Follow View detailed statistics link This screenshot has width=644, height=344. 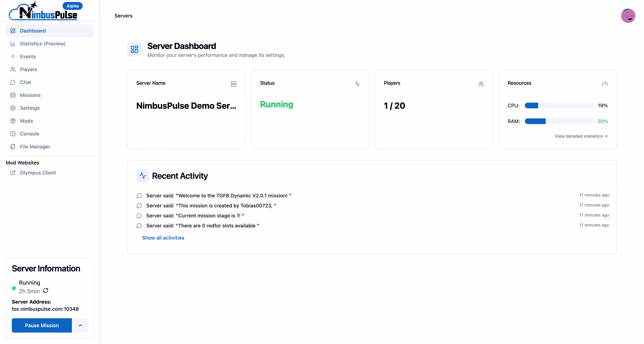pyautogui.click(x=581, y=136)
